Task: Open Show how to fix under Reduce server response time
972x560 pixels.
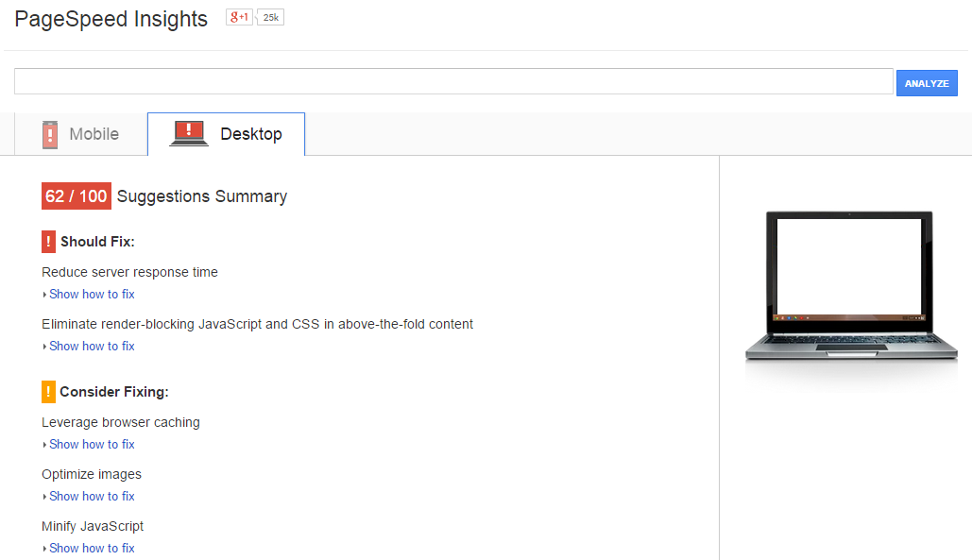Action: tap(92, 295)
